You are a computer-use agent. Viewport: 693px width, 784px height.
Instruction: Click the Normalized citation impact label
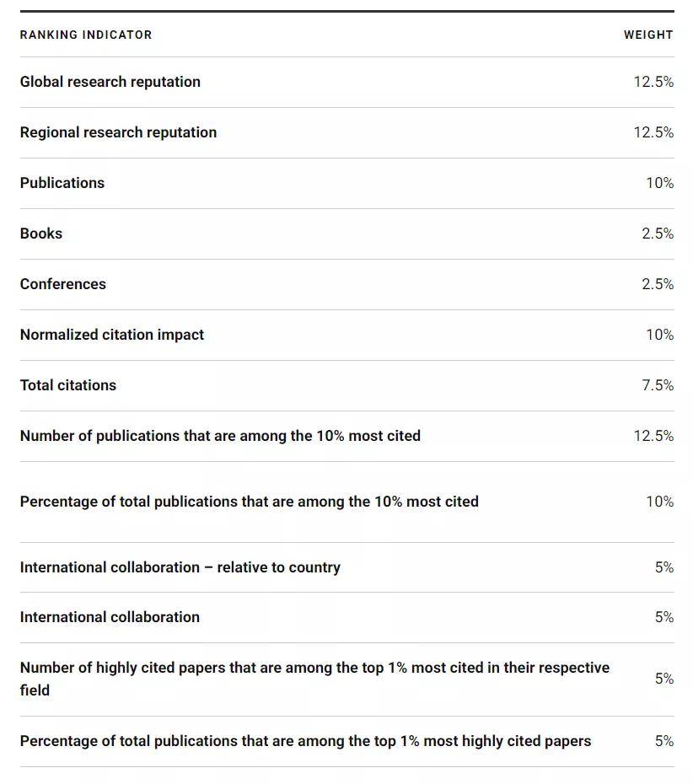point(112,335)
